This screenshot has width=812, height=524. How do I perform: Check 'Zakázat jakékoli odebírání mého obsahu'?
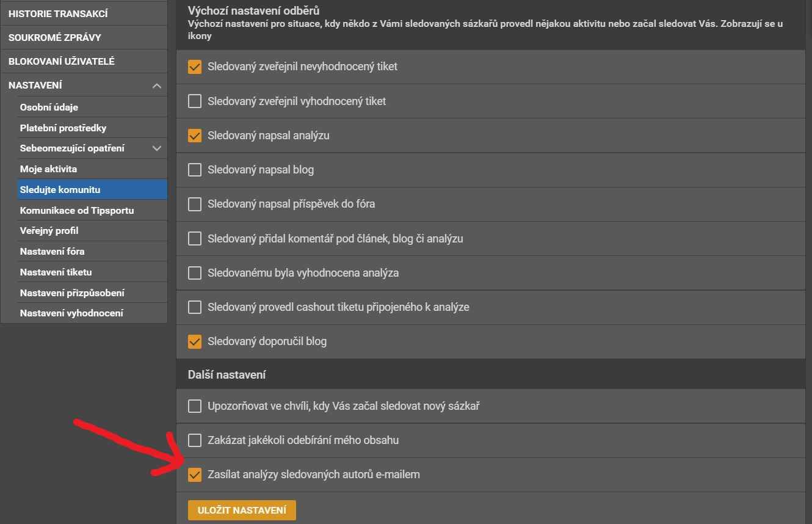point(195,440)
